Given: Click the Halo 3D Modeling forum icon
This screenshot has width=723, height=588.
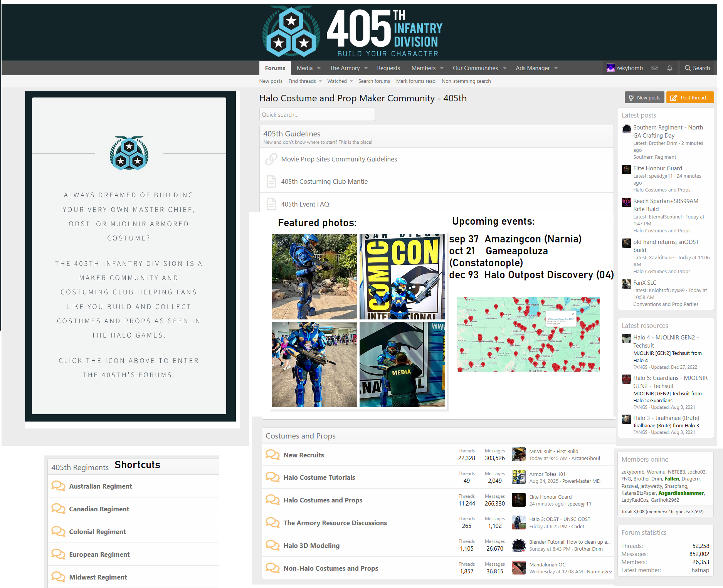Looking at the screenshot, I should point(272,546).
